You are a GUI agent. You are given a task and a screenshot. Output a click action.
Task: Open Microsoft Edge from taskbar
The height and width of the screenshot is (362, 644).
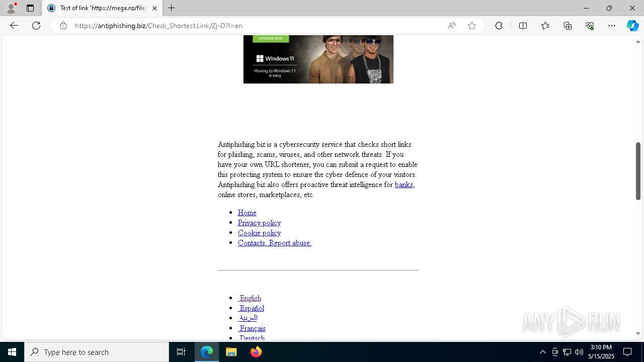(x=207, y=352)
